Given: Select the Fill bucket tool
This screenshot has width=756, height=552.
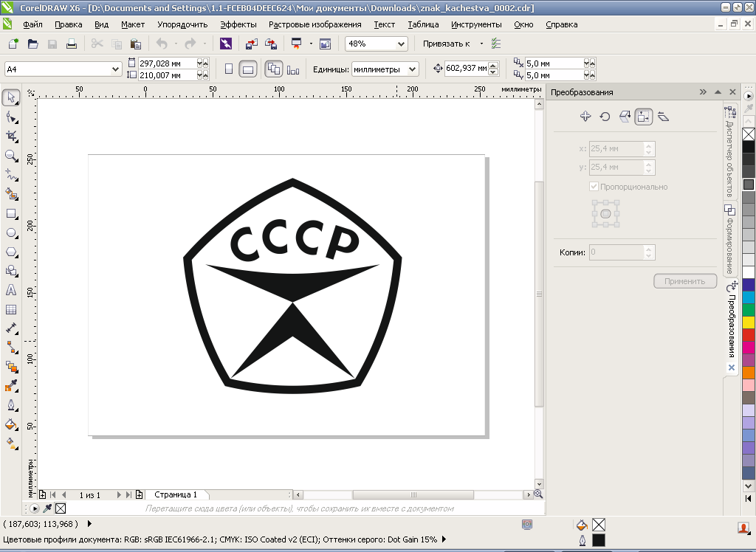Looking at the screenshot, I should (x=11, y=425).
